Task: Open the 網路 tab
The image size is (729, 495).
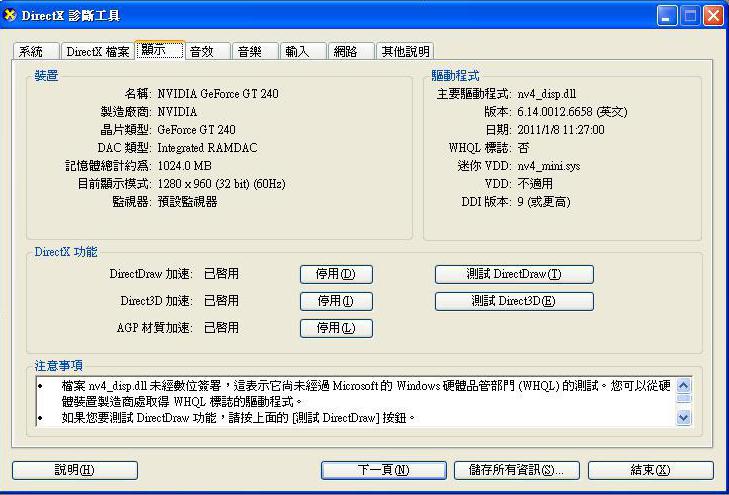Action: (351, 51)
